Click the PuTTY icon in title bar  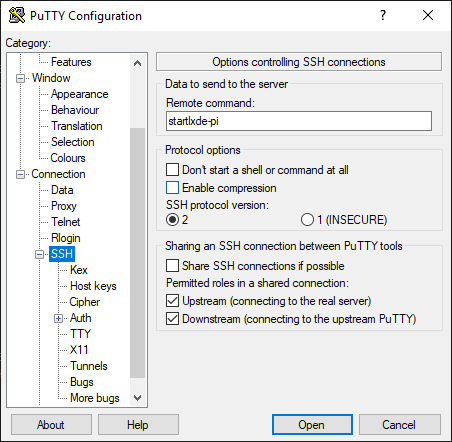pos(17,15)
